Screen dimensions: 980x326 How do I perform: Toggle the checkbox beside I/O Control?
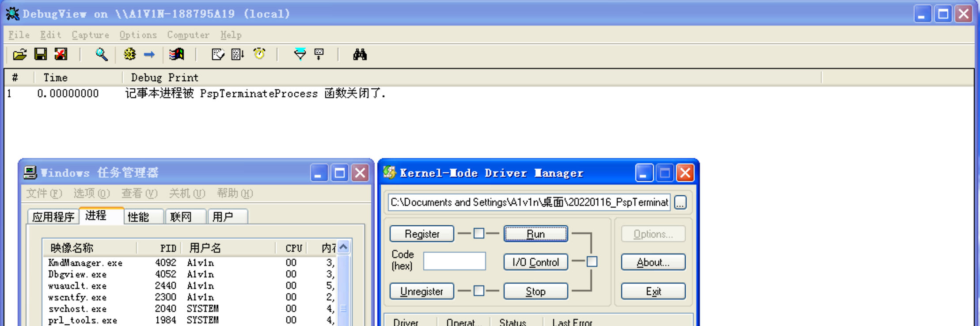pyautogui.click(x=592, y=262)
